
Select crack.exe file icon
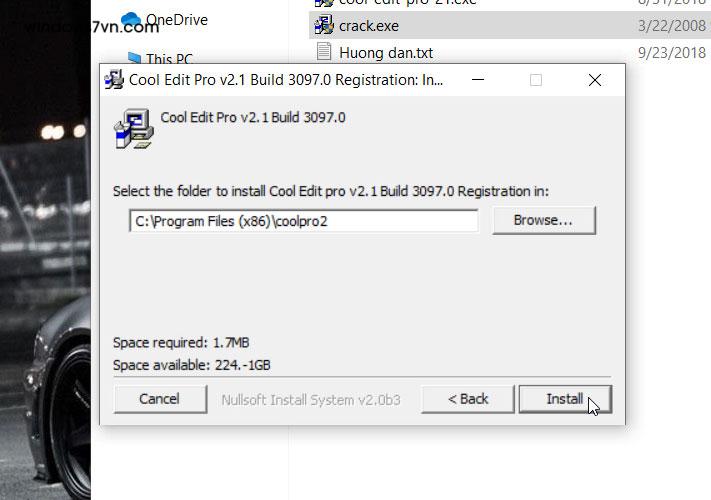click(x=324, y=25)
